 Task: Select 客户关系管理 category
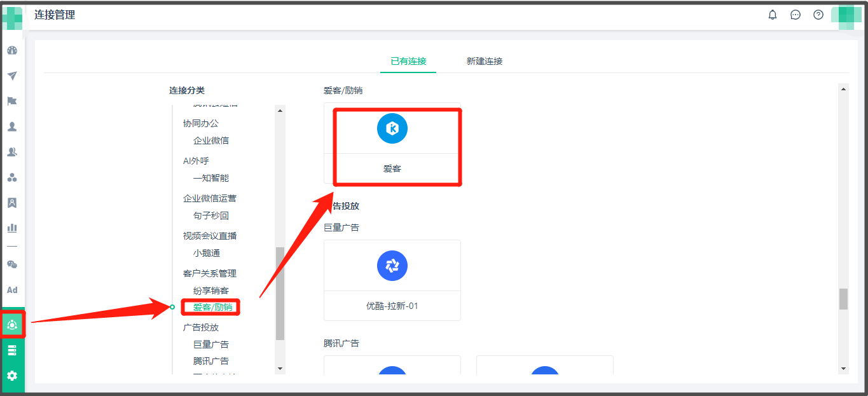tap(210, 273)
